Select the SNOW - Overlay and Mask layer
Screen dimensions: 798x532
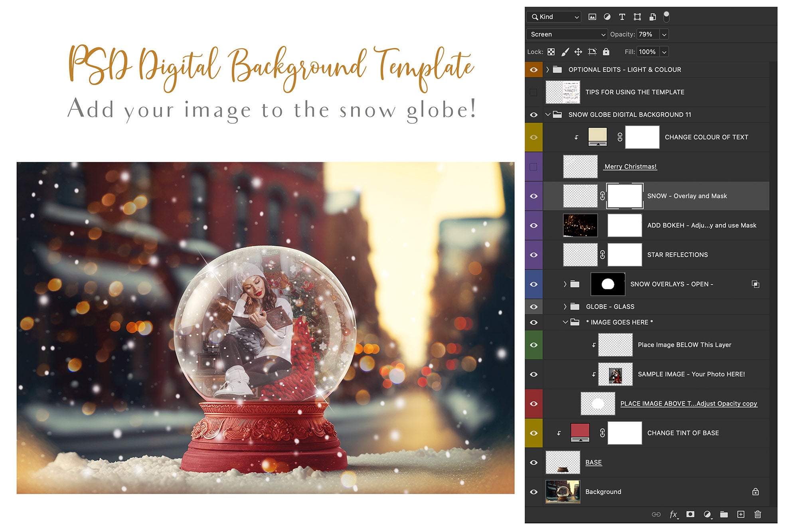tap(687, 196)
